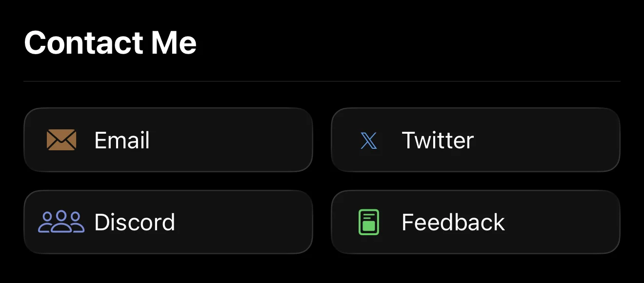Click empty space right of Discord label

244,222
